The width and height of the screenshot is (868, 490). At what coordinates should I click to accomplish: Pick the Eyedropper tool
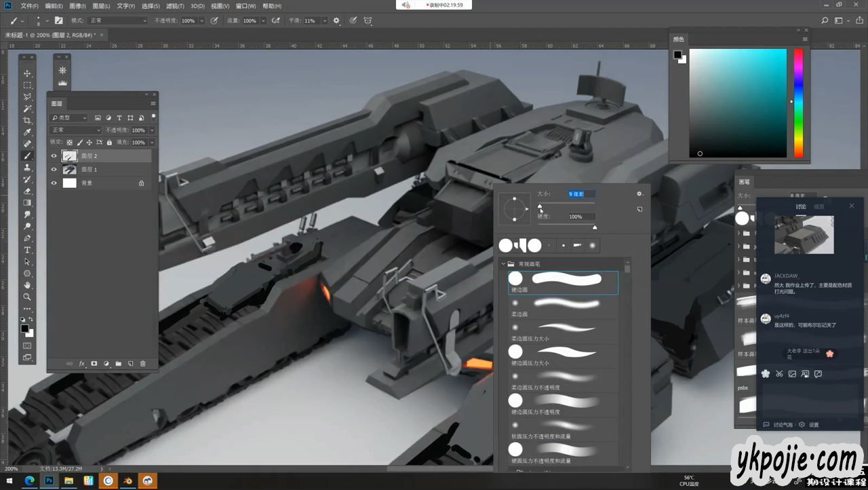tap(27, 132)
